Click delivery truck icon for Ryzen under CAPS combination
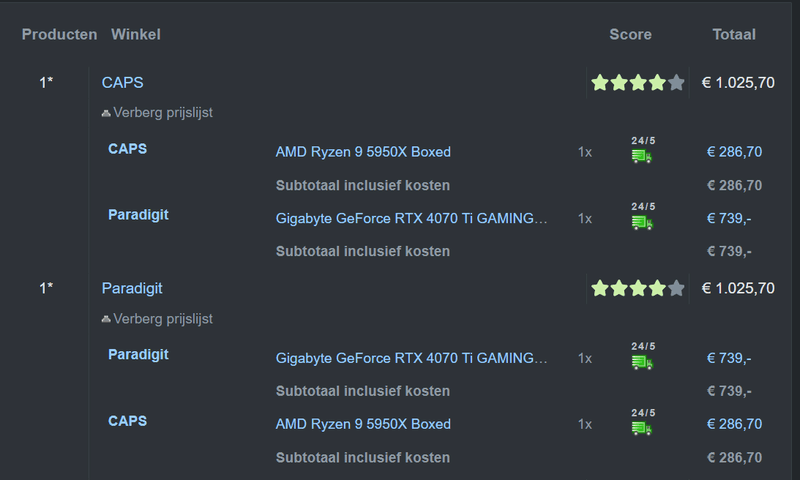This screenshot has height=480, width=800. (642, 155)
